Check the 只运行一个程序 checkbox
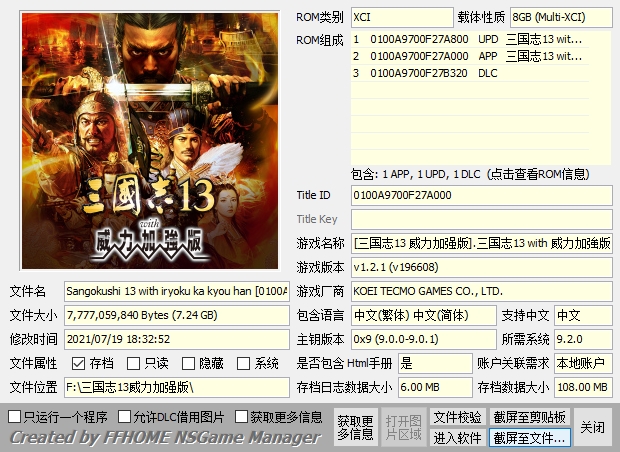The image size is (620, 452). (15, 417)
